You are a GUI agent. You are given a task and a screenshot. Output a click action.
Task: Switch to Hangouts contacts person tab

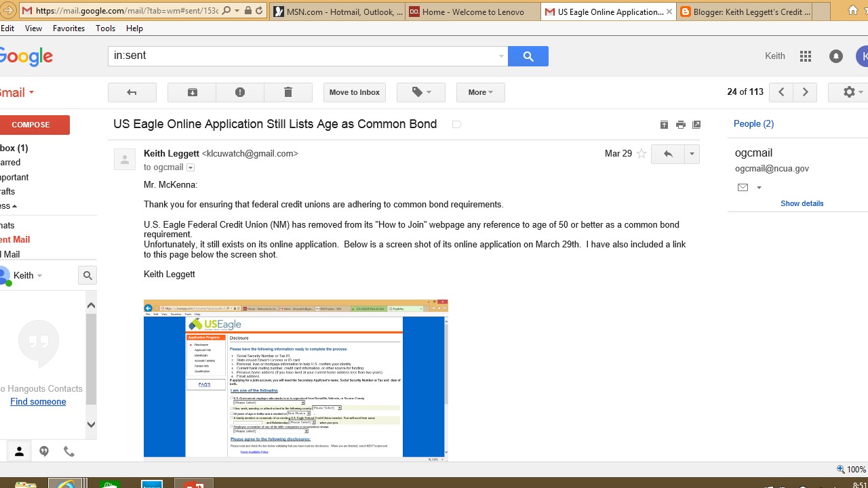pos(19,451)
